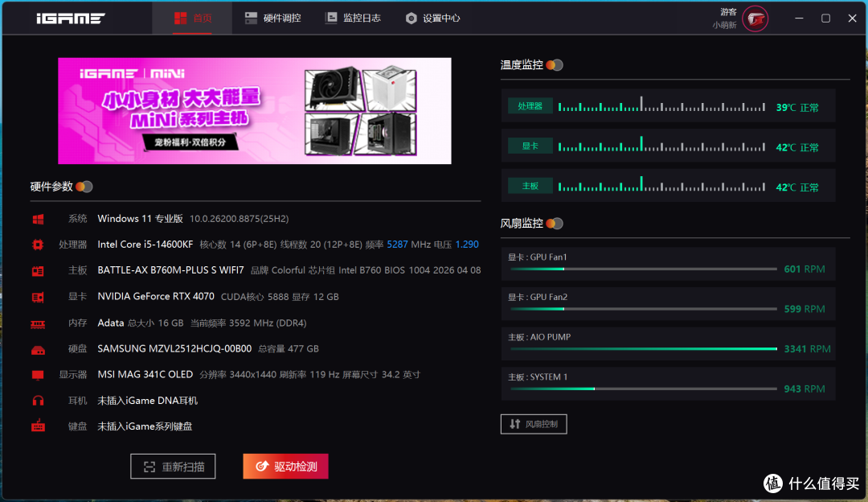Screen dimensions: 868x502
Task: Click the graphics card temperature gauge bar
Action: [x=661, y=145]
